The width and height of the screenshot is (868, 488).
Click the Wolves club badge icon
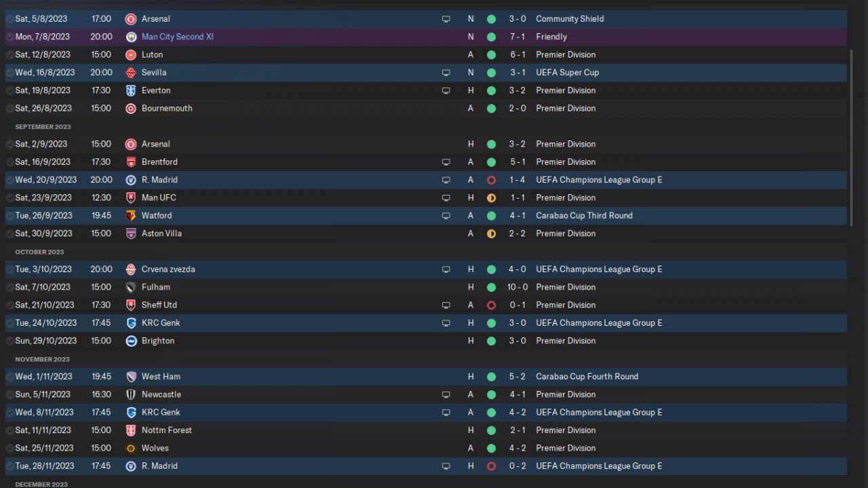tap(131, 448)
